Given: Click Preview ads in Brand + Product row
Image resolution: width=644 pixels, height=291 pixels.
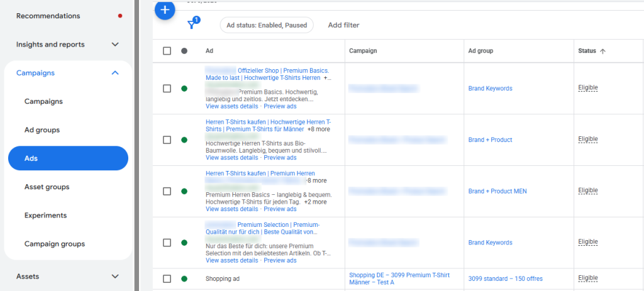Looking at the screenshot, I should [x=280, y=158].
